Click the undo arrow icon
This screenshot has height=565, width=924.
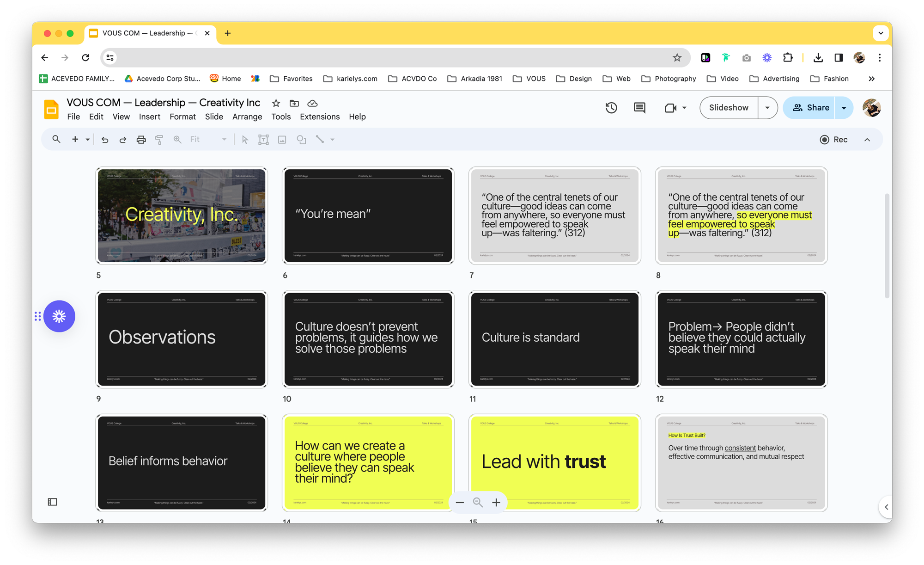(105, 140)
